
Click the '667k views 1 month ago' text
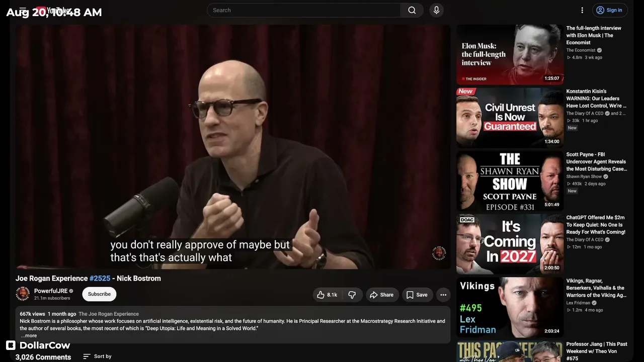click(48, 314)
